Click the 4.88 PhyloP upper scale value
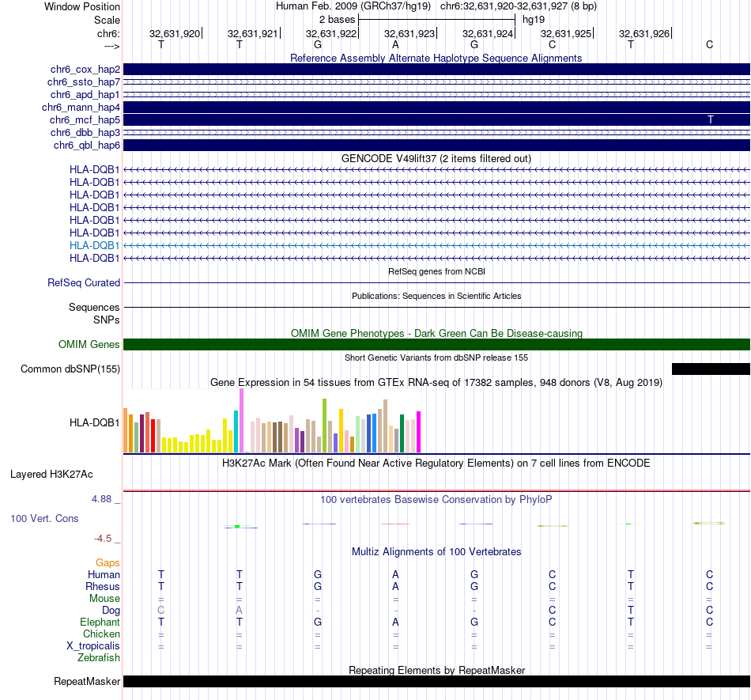 pyautogui.click(x=101, y=499)
